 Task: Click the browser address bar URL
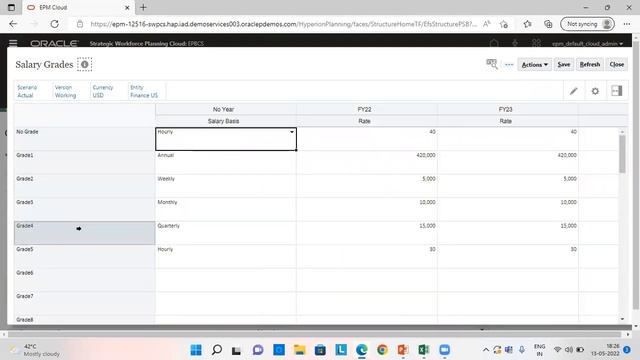(x=283, y=24)
